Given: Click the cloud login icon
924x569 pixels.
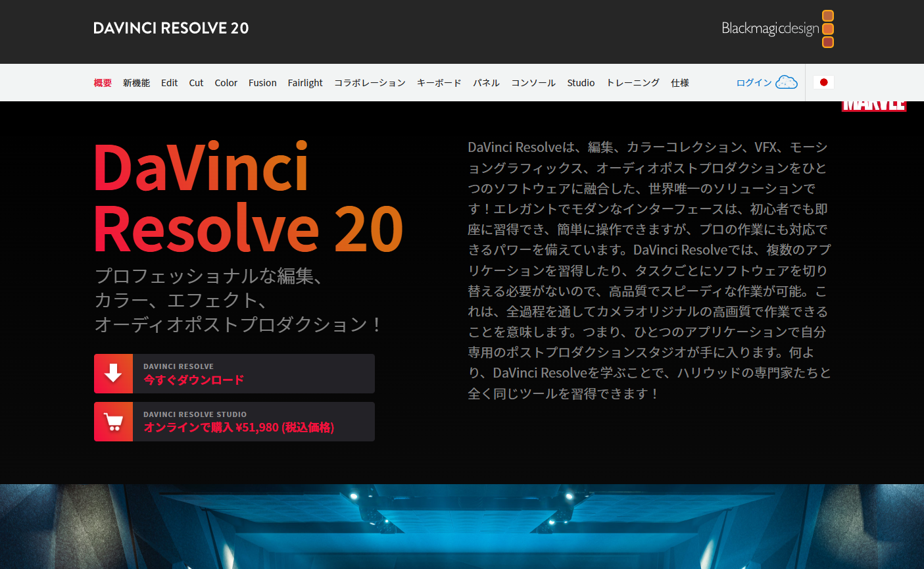Looking at the screenshot, I should (x=786, y=82).
